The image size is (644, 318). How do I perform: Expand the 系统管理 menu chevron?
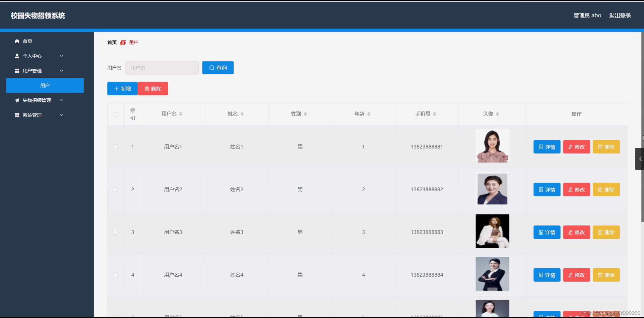point(61,115)
